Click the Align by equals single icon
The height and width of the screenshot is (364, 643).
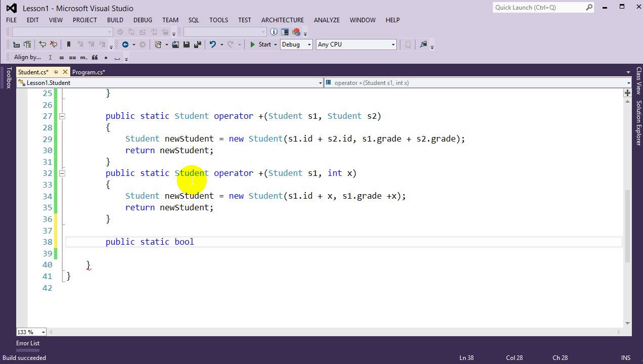[62, 58]
